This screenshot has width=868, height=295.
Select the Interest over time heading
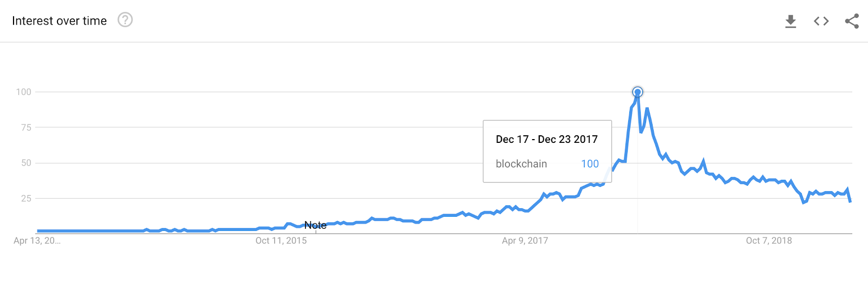pyautogui.click(x=60, y=21)
